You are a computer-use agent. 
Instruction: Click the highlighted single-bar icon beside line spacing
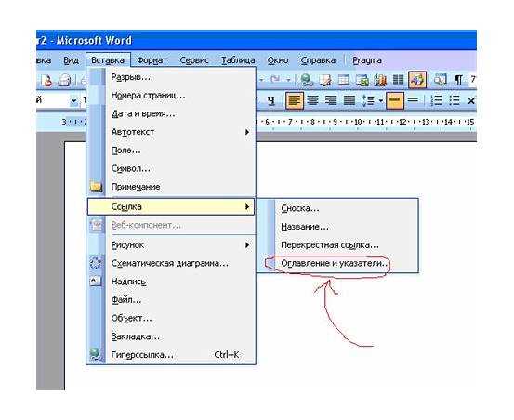point(395,100)
